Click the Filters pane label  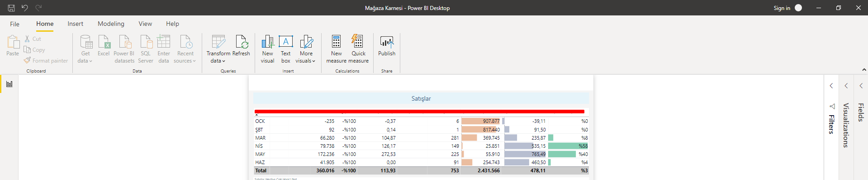pos(831,124)
